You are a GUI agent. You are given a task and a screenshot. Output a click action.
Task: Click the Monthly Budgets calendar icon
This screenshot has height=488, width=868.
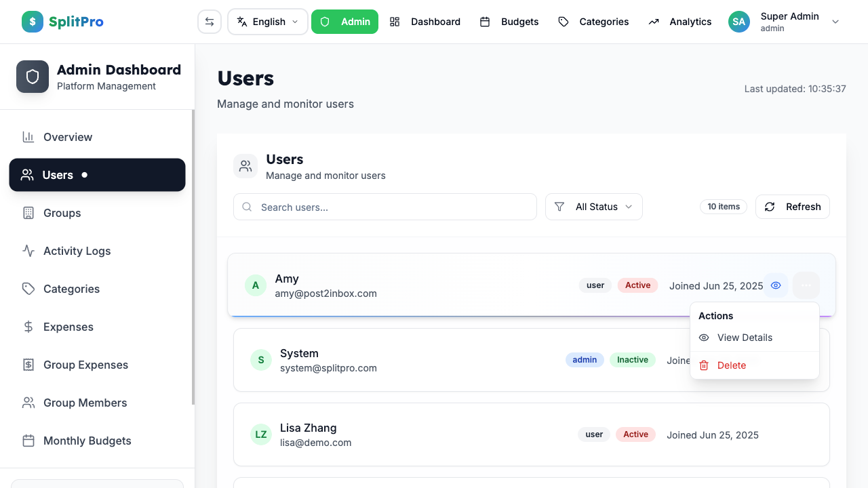tap(28, 441)
